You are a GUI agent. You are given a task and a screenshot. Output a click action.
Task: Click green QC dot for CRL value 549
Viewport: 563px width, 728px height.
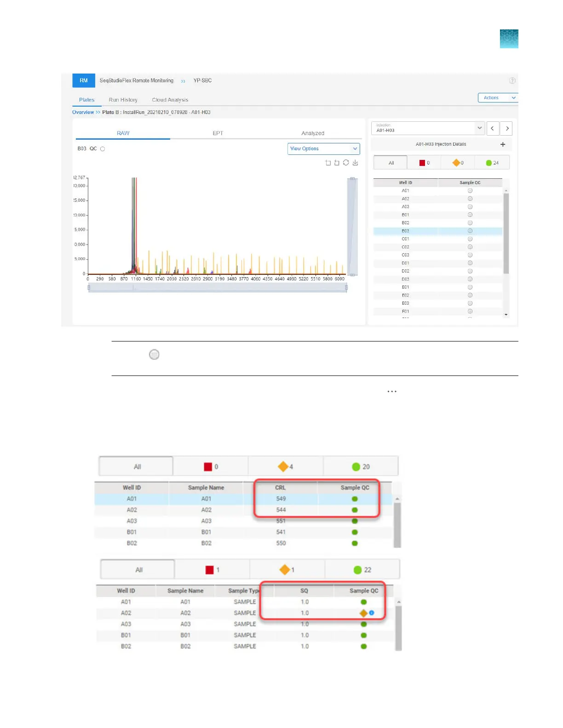[x=355, y=499]
